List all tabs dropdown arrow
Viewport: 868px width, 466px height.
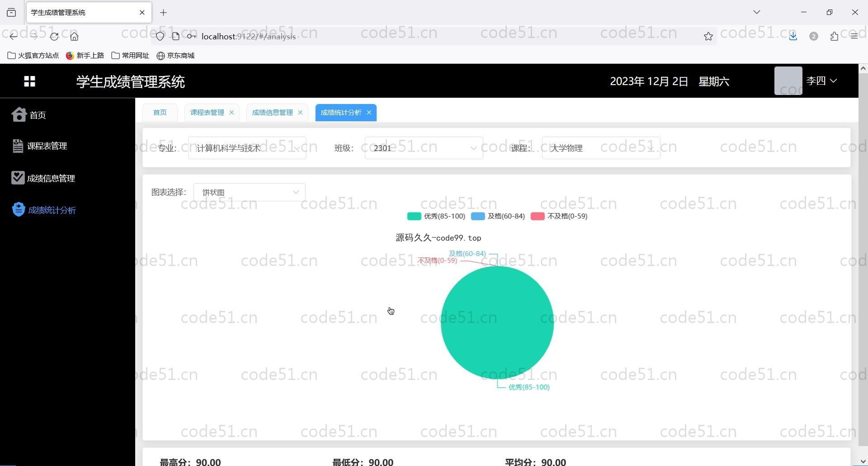click(x=756, y=12)
